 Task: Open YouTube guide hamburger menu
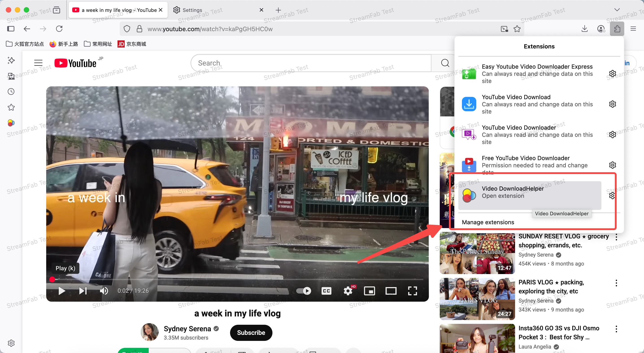click(38, 63)
